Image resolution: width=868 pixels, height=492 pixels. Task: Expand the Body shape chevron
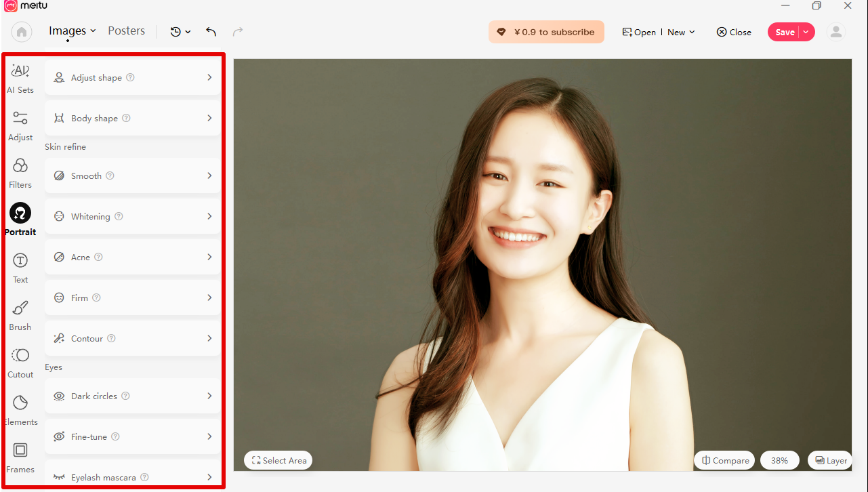click(x=209, y=118)
